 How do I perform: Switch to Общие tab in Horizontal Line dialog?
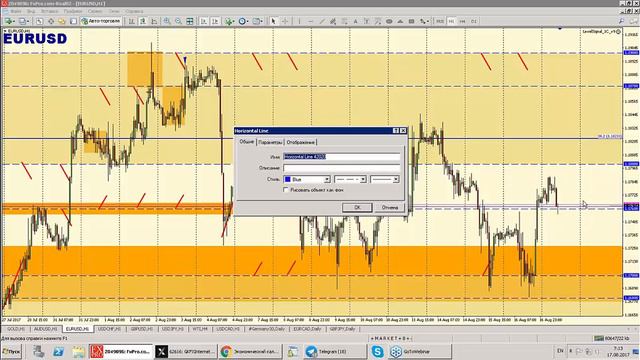click(247, 142)
